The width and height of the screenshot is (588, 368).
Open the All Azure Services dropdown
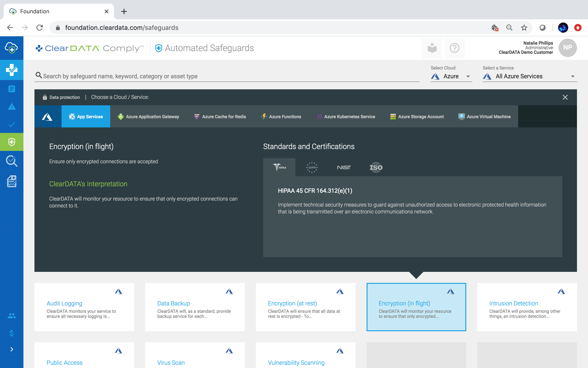(x=529, y=76)
